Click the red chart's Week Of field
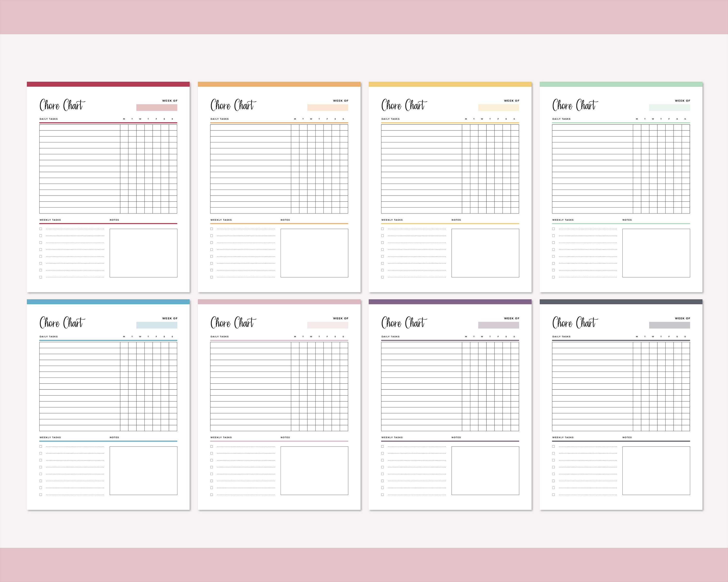728x582 pixels. point(157,108)
